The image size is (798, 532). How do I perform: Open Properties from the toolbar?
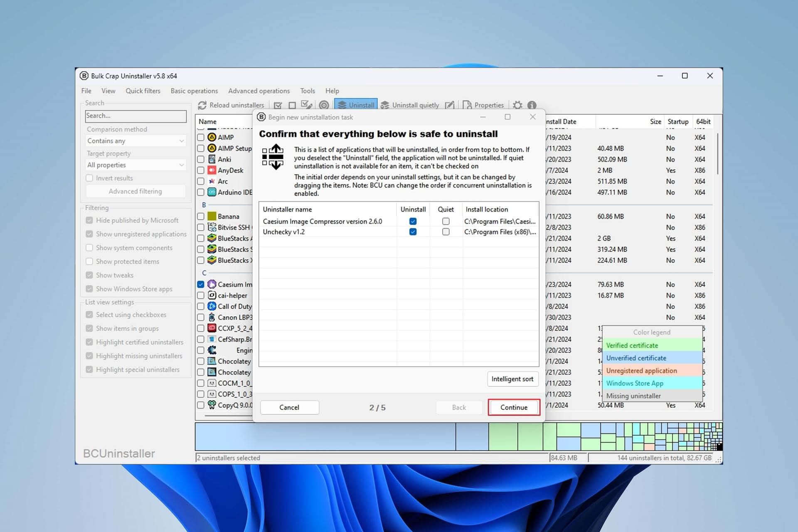[x=483, y=105]
